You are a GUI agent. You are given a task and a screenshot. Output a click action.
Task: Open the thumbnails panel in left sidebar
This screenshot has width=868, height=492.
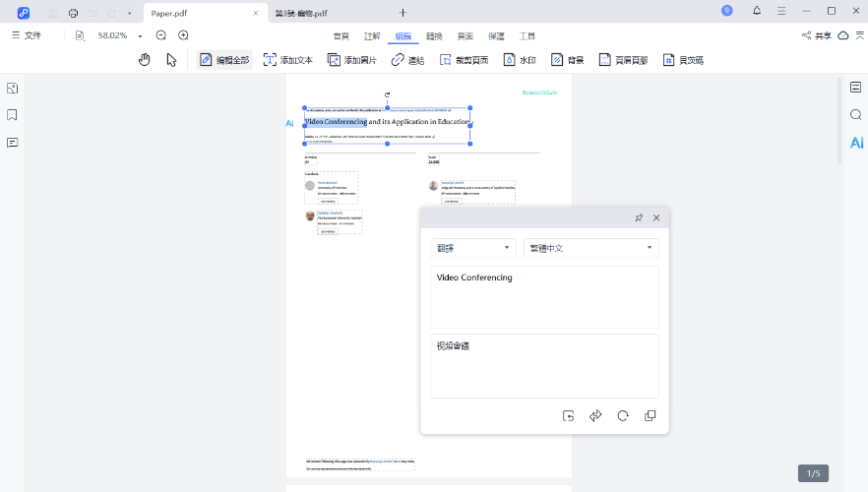(x=12, y=88)
